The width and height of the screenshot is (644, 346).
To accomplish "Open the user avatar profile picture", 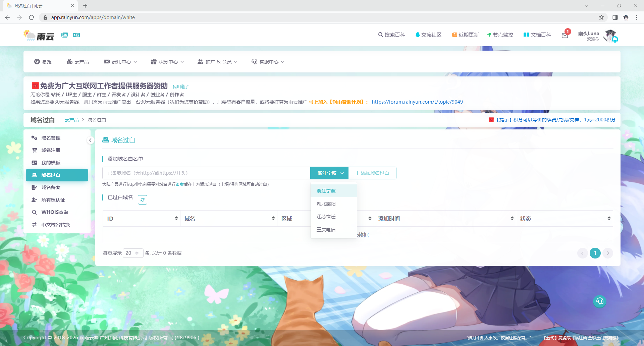I will click(610, 35).
